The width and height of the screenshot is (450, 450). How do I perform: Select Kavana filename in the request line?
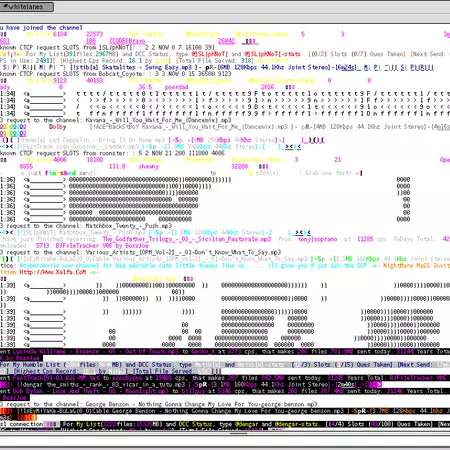158,120
